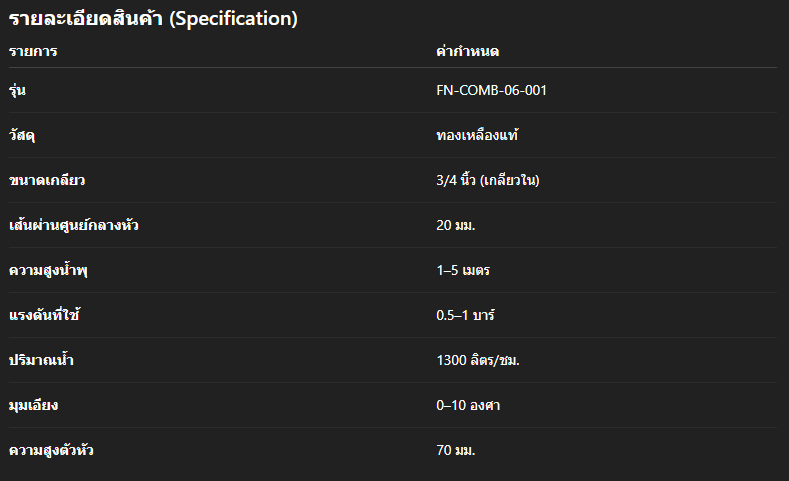Viewport: 789px width, 481px height.
Task: Select the รุ่น row label
Action: (x=17, y=91)
